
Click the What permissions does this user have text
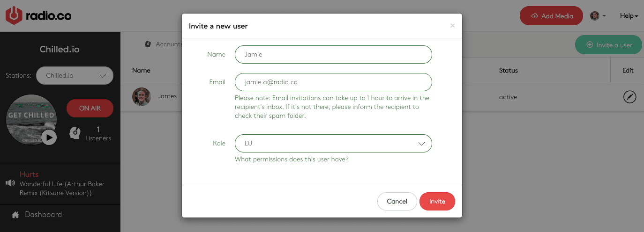coord(292,159)
